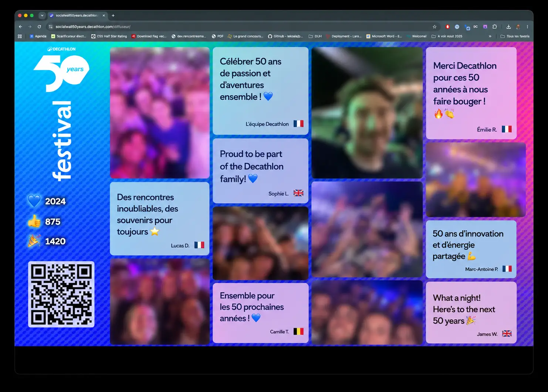The image size is (548, 392).
Task: Open the CSS Half Star Rating bookmark
Action: [x=109, y=36]
